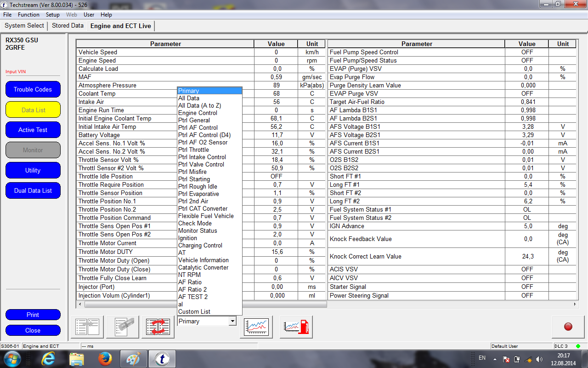Switch to the Stored Data tab
This screenshot has width=588, height=368.
[x=68, y=26]
